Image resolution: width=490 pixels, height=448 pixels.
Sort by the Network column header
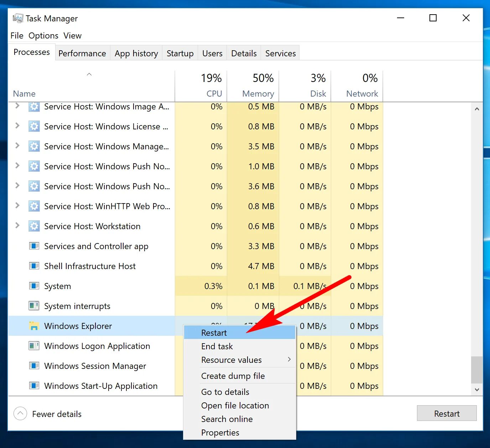point(357,86)
